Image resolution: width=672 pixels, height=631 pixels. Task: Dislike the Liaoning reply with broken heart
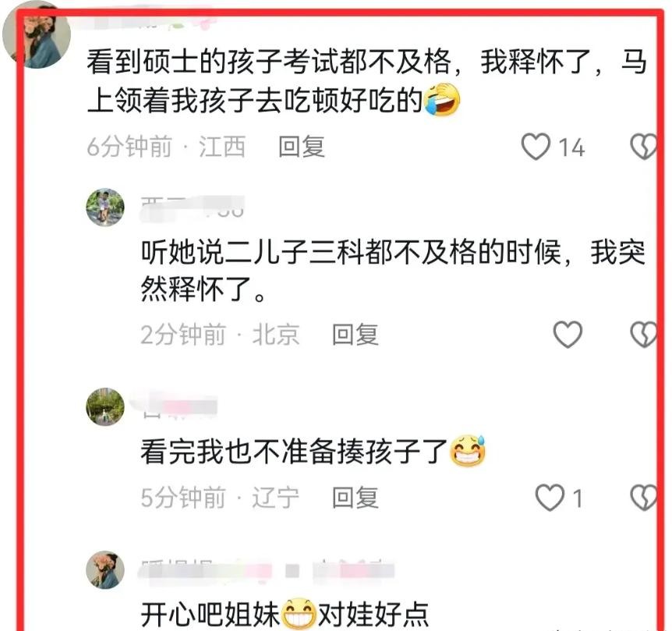click(644, 498)
